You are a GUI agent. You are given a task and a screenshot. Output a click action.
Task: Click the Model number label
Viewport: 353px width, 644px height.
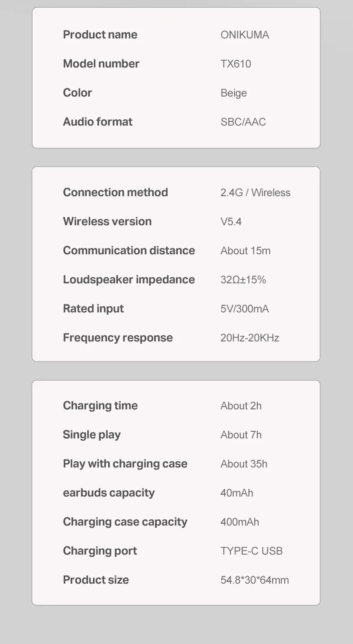point(101,64)
